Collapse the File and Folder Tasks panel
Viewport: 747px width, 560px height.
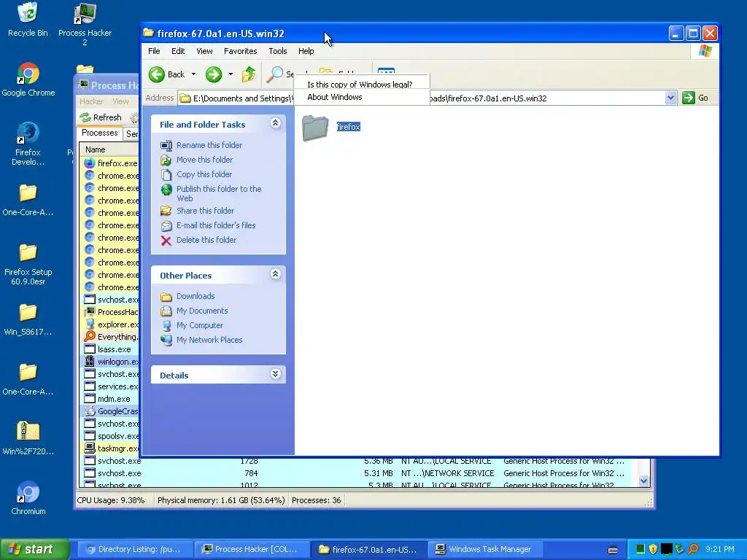(x=275, y=123)
